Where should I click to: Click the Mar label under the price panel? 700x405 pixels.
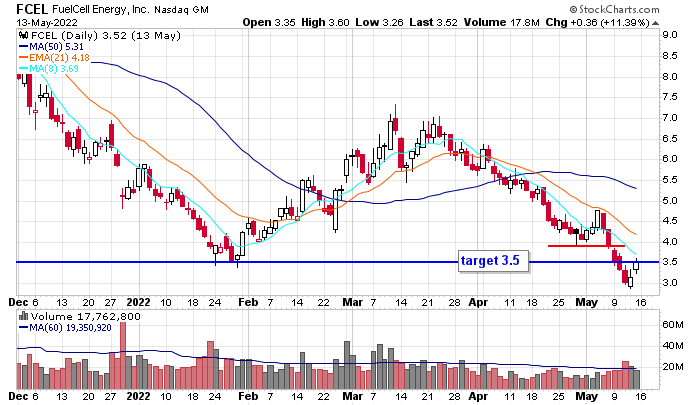(x=353, y=302)
